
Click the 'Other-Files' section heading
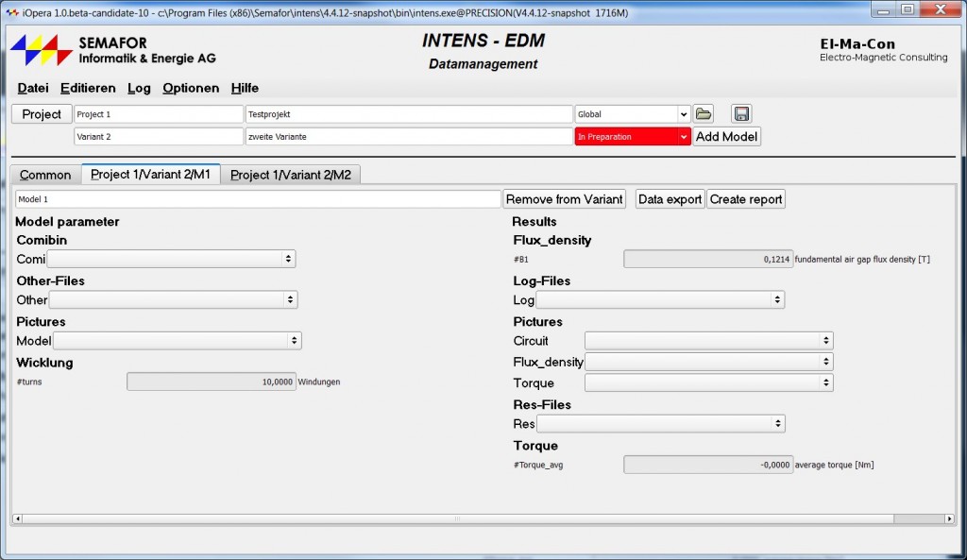click(x=50, y=280)
